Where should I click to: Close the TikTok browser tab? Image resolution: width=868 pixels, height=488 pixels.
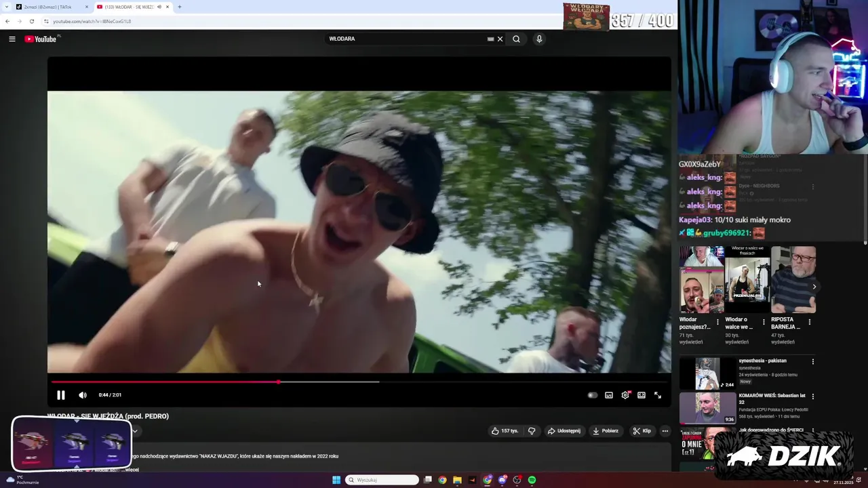(87, 7)
